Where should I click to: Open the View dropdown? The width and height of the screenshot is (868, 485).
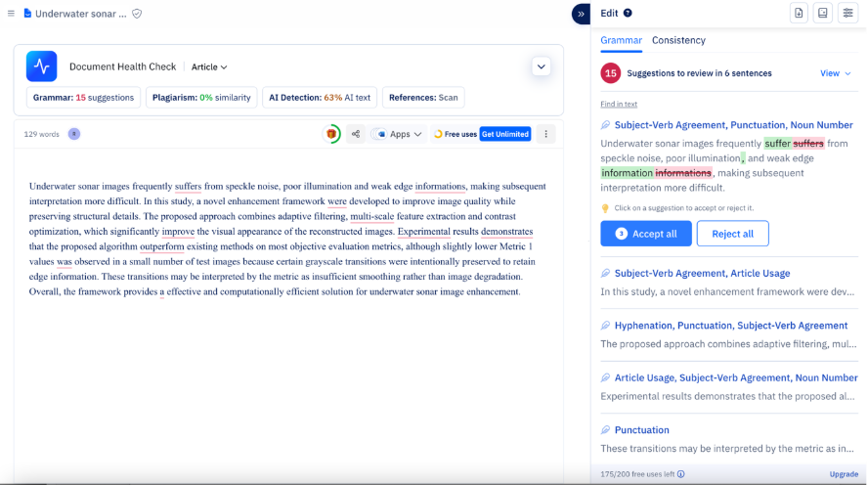point(836,73)
